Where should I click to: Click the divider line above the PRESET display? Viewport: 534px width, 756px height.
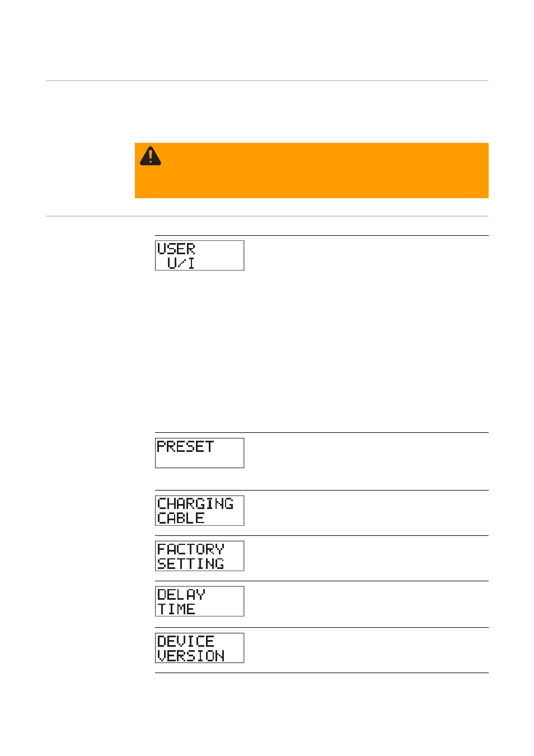tap(321, 433)
